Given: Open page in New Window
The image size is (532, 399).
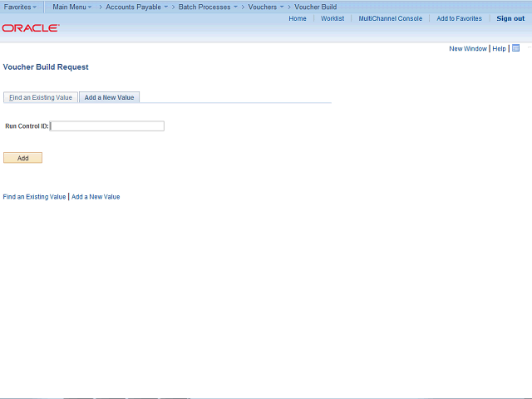Looking at the screenshot, I should coord(468,48).
